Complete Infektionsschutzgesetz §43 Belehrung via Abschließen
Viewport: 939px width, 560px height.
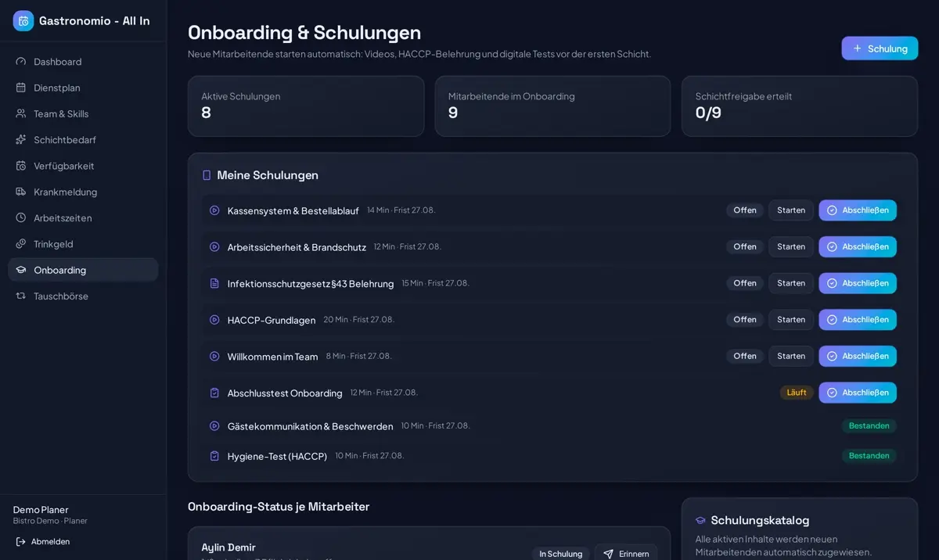(x=858, y=283)
